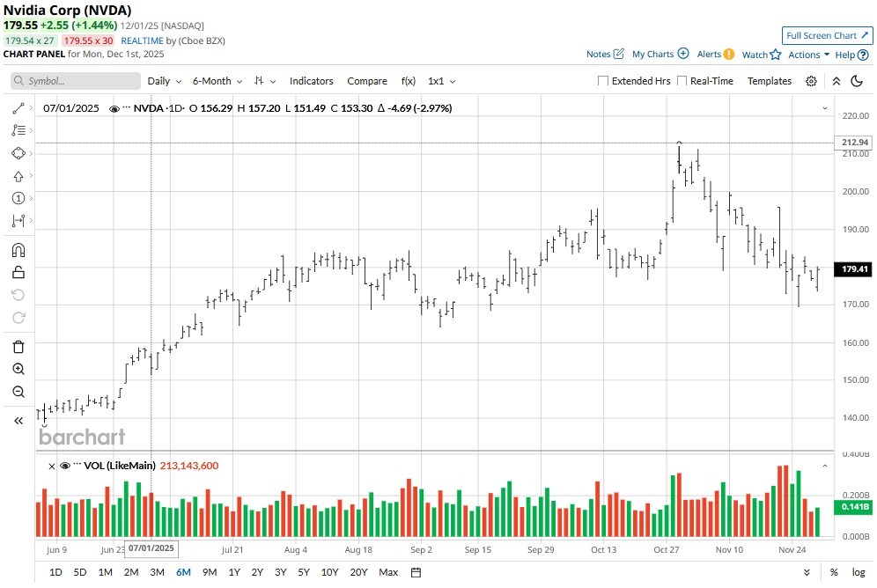Zoom in with the plus magnifier
The height and width of the screenshot is (588, 877).
pyautogui.click(x=18, y=369)
